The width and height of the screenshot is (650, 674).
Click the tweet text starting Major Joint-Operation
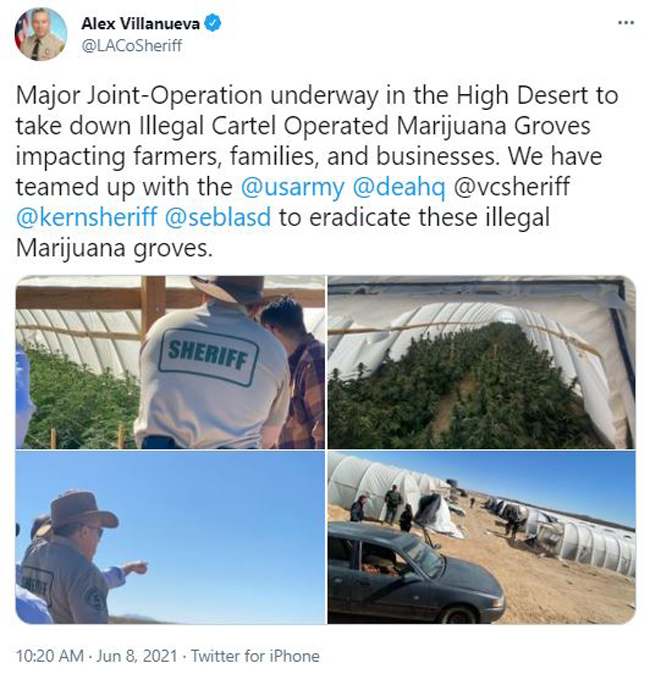pyautogui.click(x=317, y=172)
